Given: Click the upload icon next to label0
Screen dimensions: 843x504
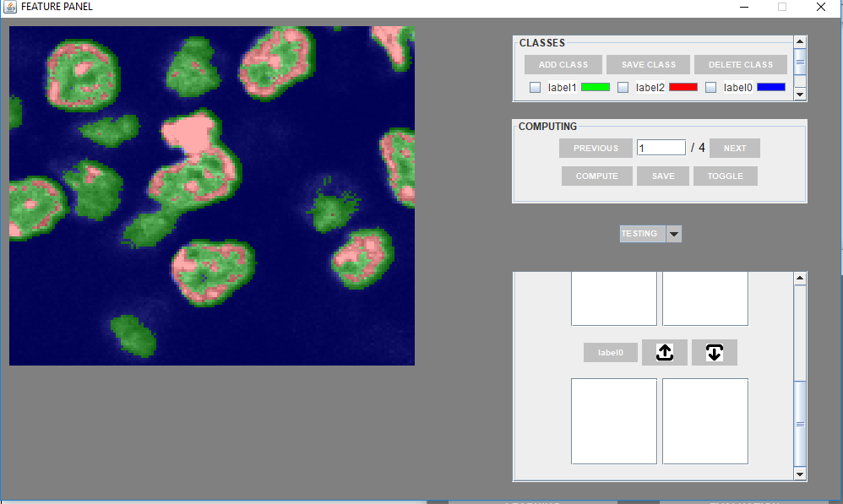Looking at the screenshot, I should click(665, 353).
